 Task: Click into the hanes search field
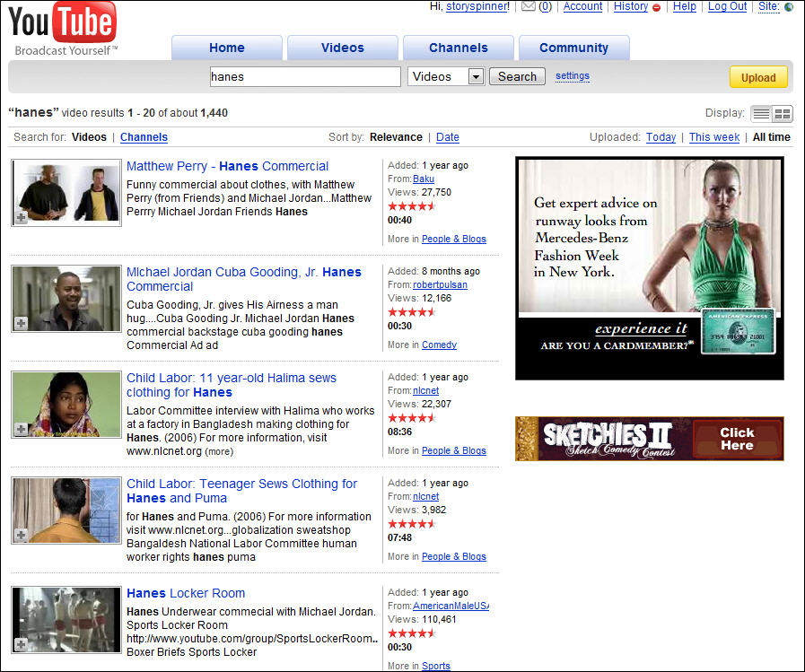pos(305,76)
